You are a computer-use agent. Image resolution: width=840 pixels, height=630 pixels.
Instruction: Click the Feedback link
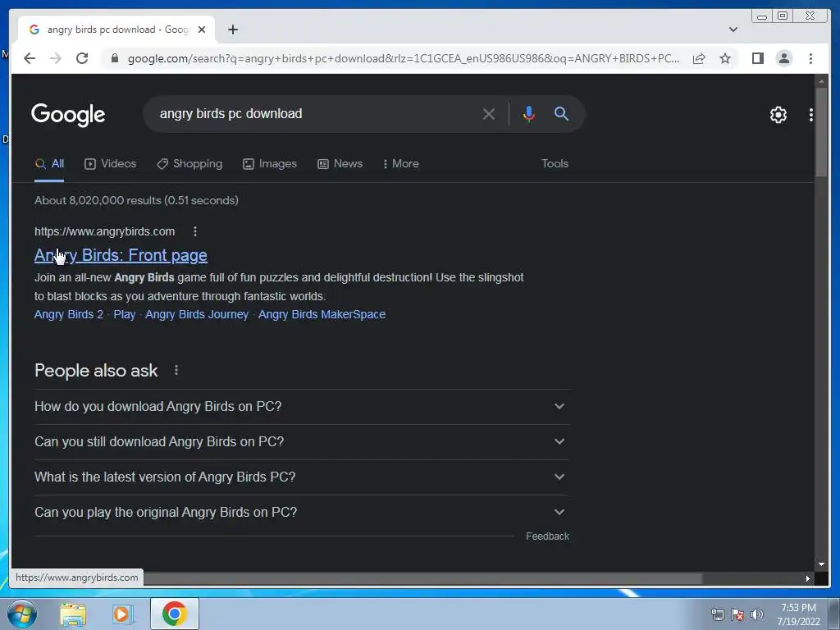(x=547, y=536)
